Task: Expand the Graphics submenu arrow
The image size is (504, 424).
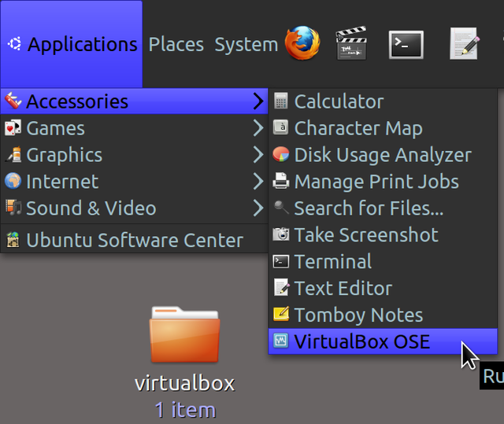Action: pyautogui.click(x=258, y=154)
